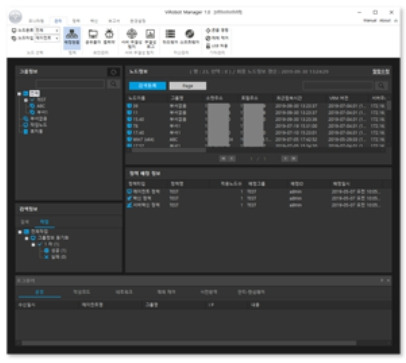Go to previous page in node pager
Screen dimensions: 406x363
(232, 158)
